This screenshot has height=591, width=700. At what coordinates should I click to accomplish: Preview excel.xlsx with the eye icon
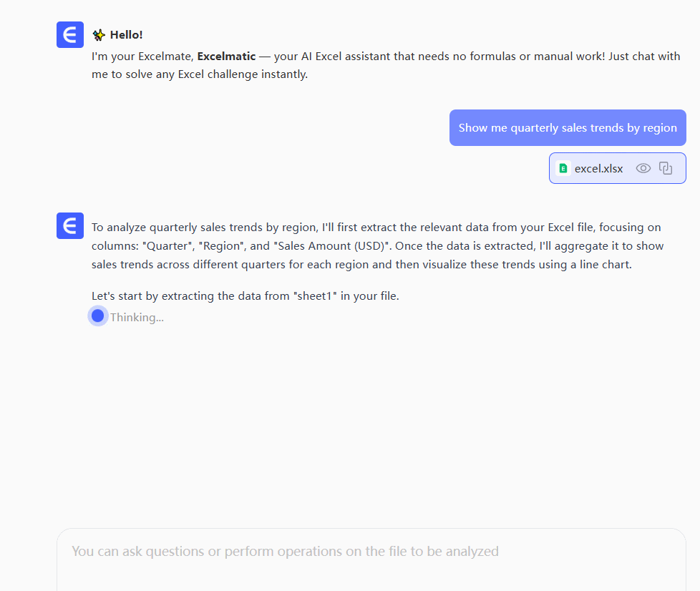pyautogui.click(x=643, y=169)
